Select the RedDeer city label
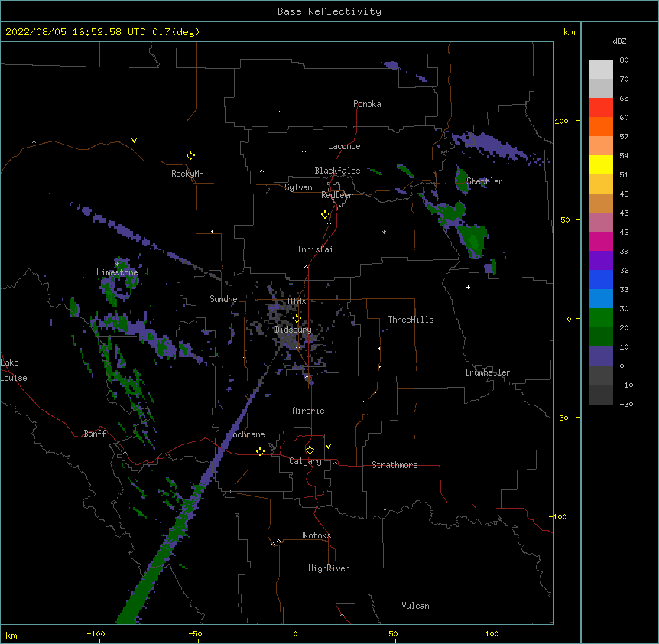This screenshot has width=659, height=644. tap(336, 195)
